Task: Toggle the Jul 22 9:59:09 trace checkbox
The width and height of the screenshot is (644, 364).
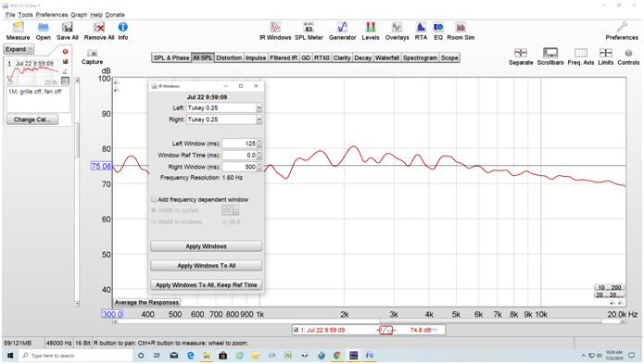Action: (296, 330)
